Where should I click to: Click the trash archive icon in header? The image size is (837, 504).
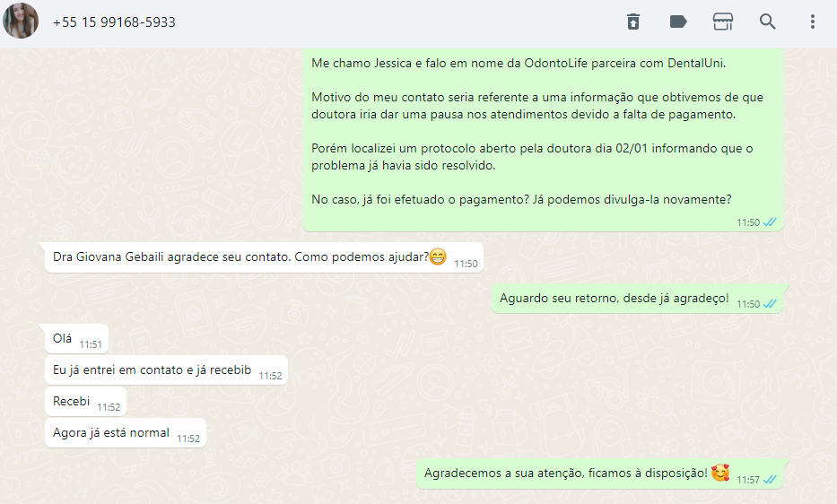(633, 22)
